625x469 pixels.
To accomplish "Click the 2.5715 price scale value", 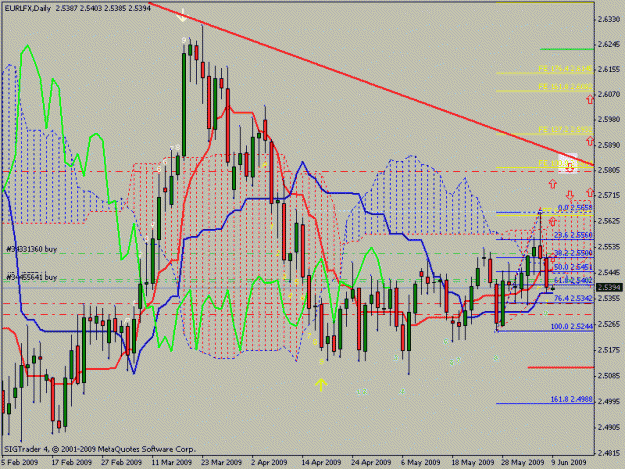I will click(x=610, y=195).
